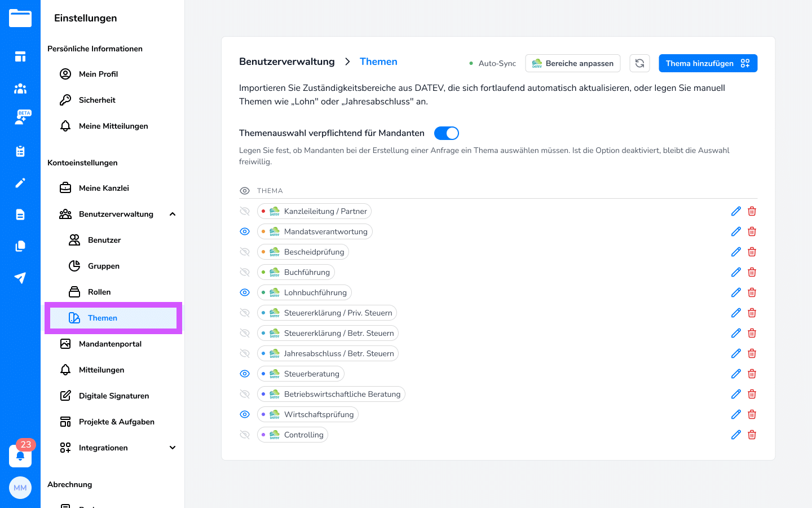Screen dimensions: 812x508
Task: Open Mandantenportal settings in sidebar
Action: pyautogui.click(x=110, y=344)
